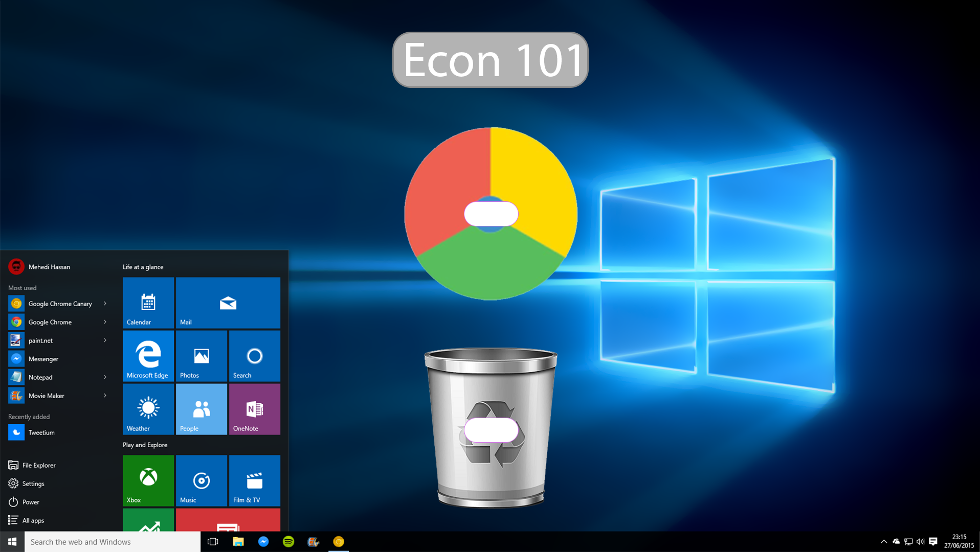
Task: Open the Mail tile
Action: tap(228, 303)
